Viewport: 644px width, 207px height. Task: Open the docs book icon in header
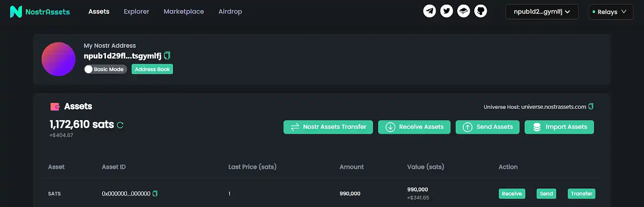pos(464,11)
